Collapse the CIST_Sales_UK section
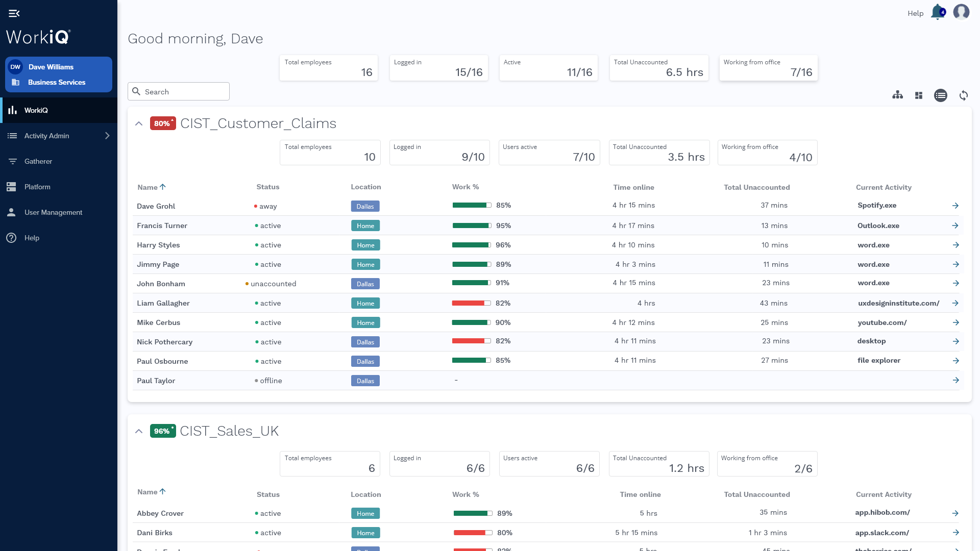 coord(139,431)
